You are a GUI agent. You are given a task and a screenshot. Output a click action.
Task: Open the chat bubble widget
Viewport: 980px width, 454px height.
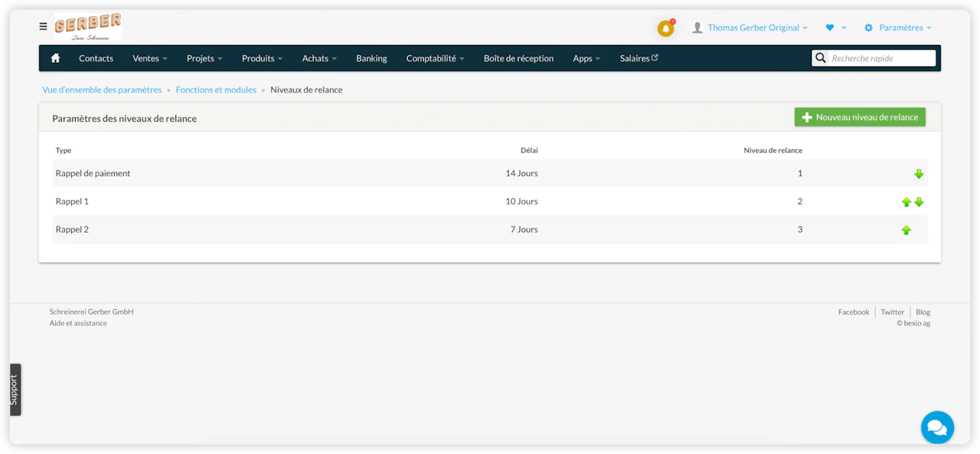pos(937,426)
